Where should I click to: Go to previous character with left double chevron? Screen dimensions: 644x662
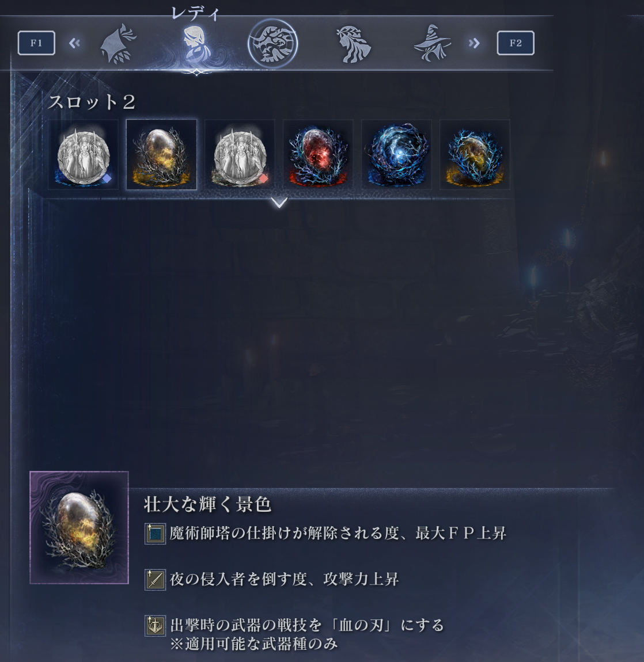coord(74,43)
